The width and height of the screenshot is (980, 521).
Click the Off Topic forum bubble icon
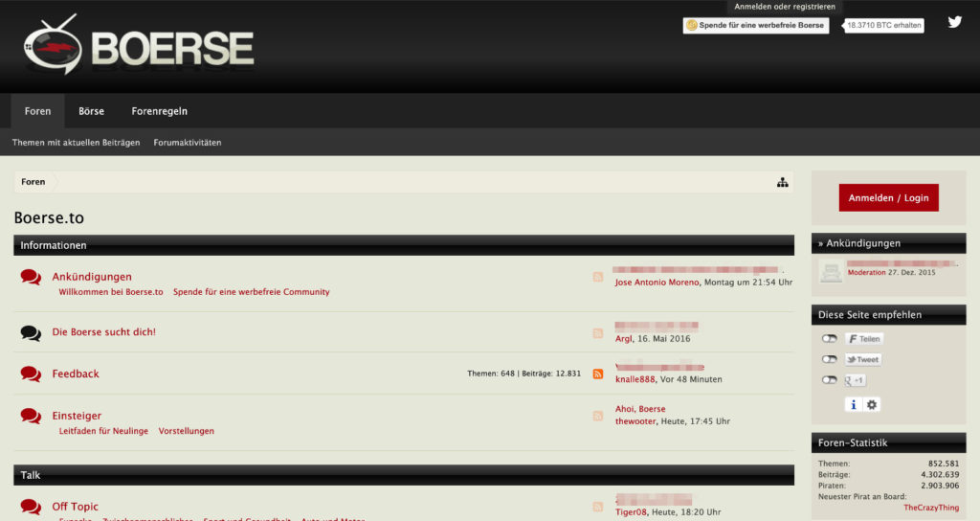(x=31, y=507)
